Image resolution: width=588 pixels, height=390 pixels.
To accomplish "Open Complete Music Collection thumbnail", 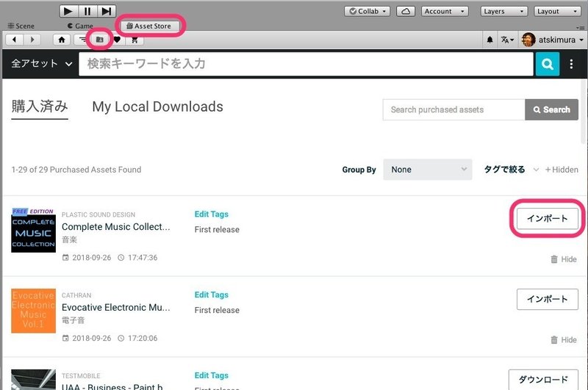I will [33, 230].
